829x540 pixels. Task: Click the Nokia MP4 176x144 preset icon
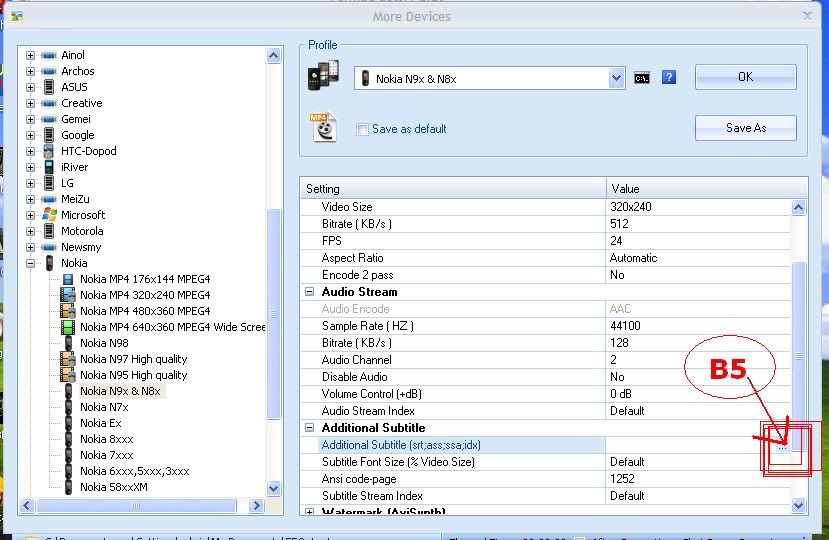tap(68, 279)
